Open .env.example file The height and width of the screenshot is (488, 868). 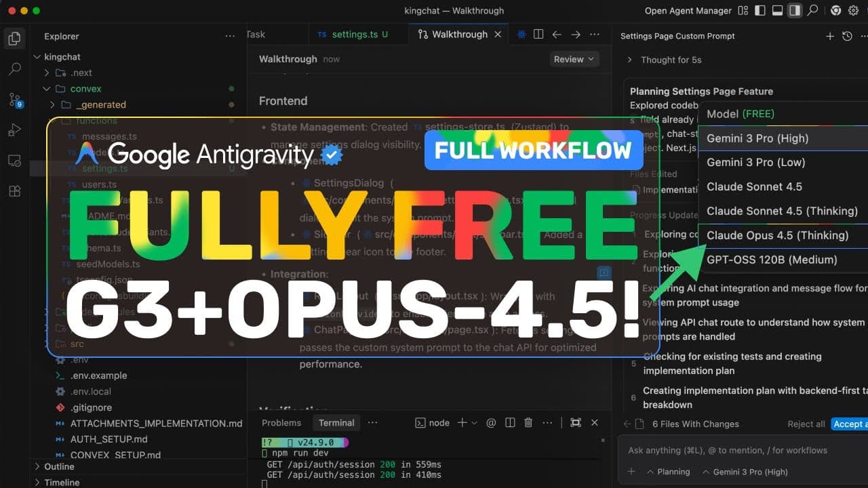[x=98, y=375]
